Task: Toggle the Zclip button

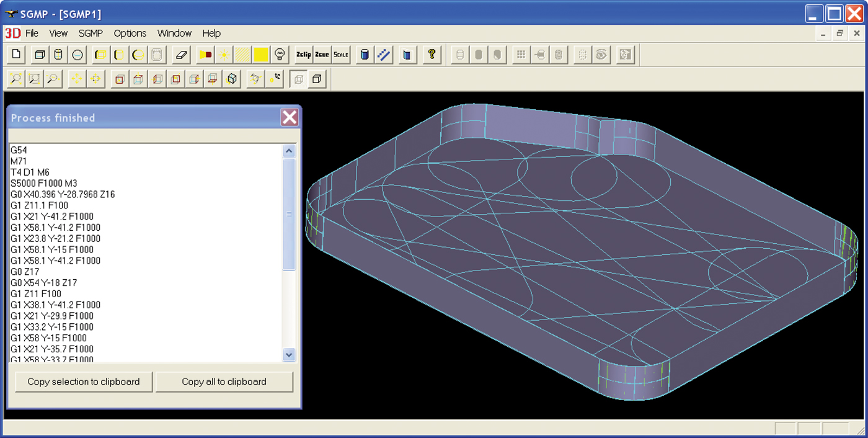Action: pyautogui.click(x=303, y=55)
